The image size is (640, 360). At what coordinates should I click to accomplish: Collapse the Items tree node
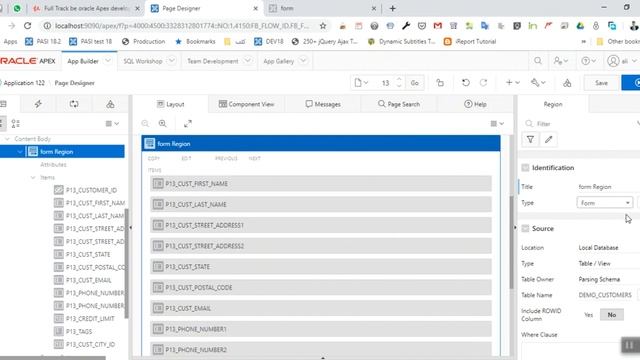coord(33,178)
